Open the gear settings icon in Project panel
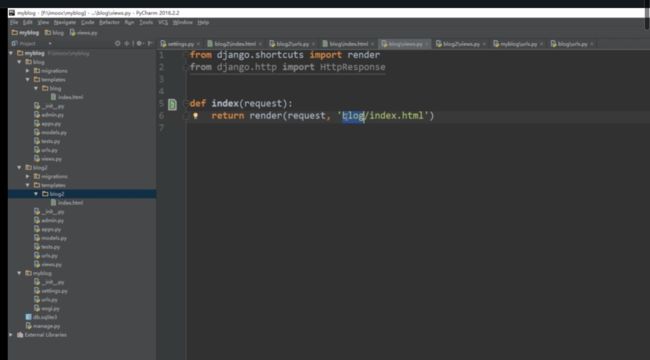This screenshot has height=360, width=650. pos(139,44)
